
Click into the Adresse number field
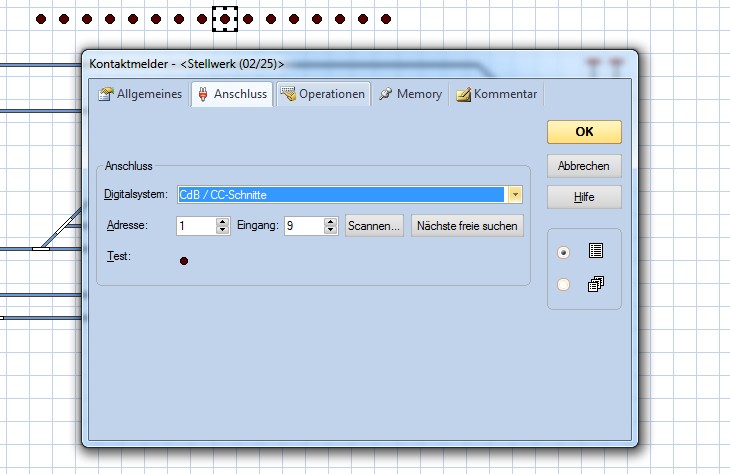(196, 226)
